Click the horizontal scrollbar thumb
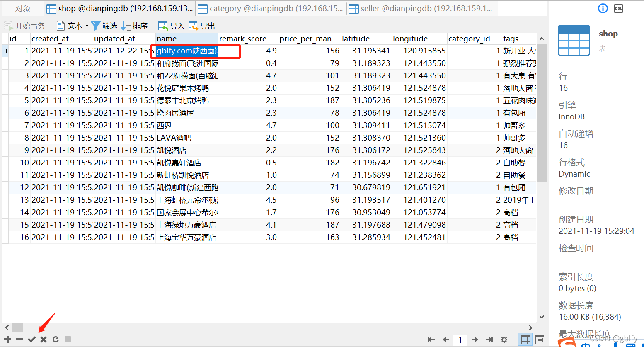The image size is (644, 347). pyautogui.click(x=18, y=328)
